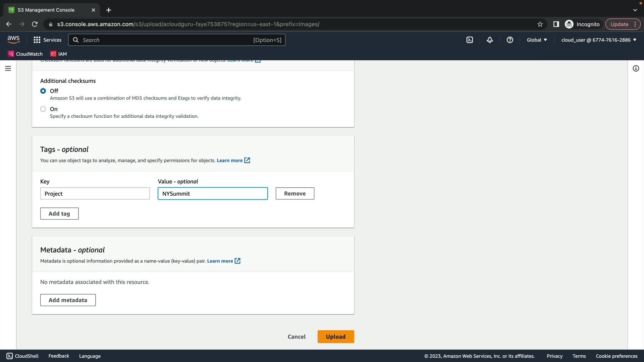The image size is (644, 362).
Task: Open the cloud_user account dropdown
Action: 599,40
